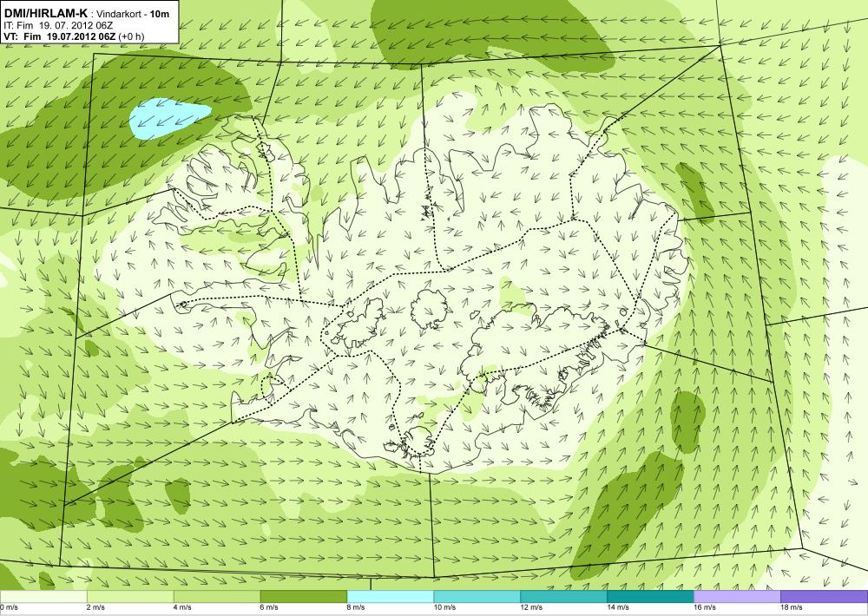Click the 12–14 m/s teal swatch
Image resolution: width=868 pixels, height=616 pixels.
[x=563, y=597]
